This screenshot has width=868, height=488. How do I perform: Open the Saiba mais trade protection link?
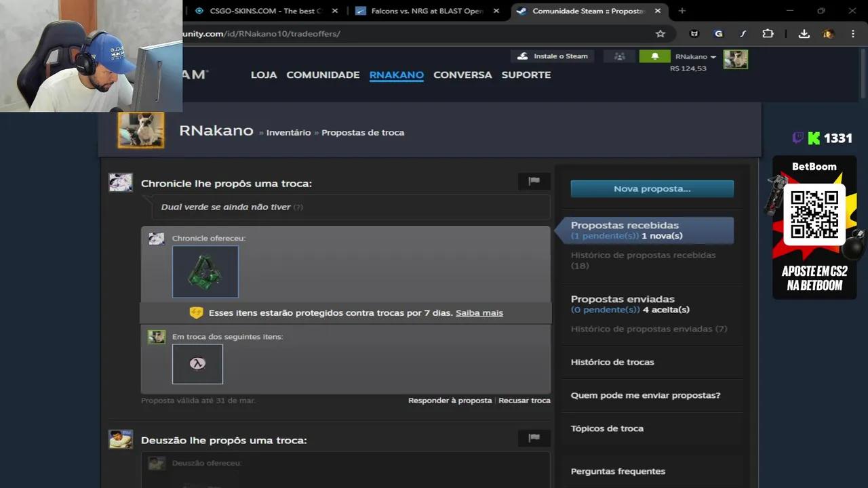[479, 313]
